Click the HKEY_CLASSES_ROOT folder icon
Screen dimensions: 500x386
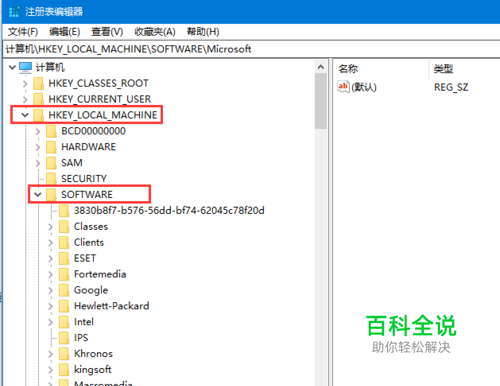coord(39,83)
